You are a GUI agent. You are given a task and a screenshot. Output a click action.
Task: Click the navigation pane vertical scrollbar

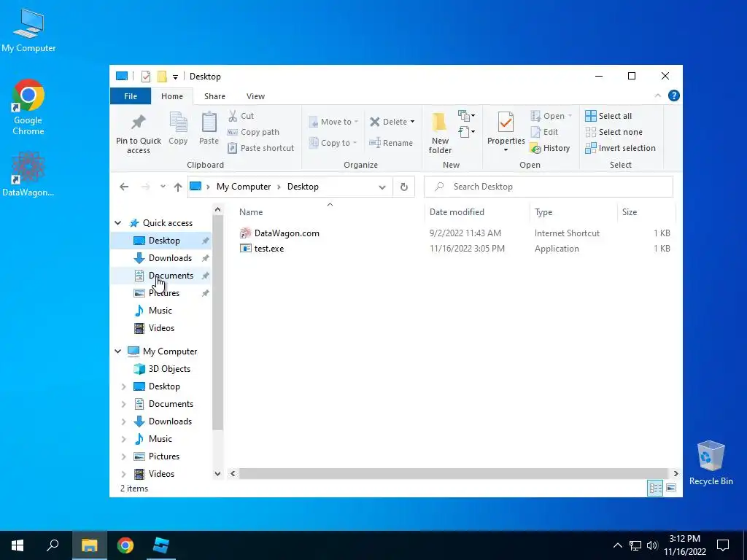click(x=217, y=323)
